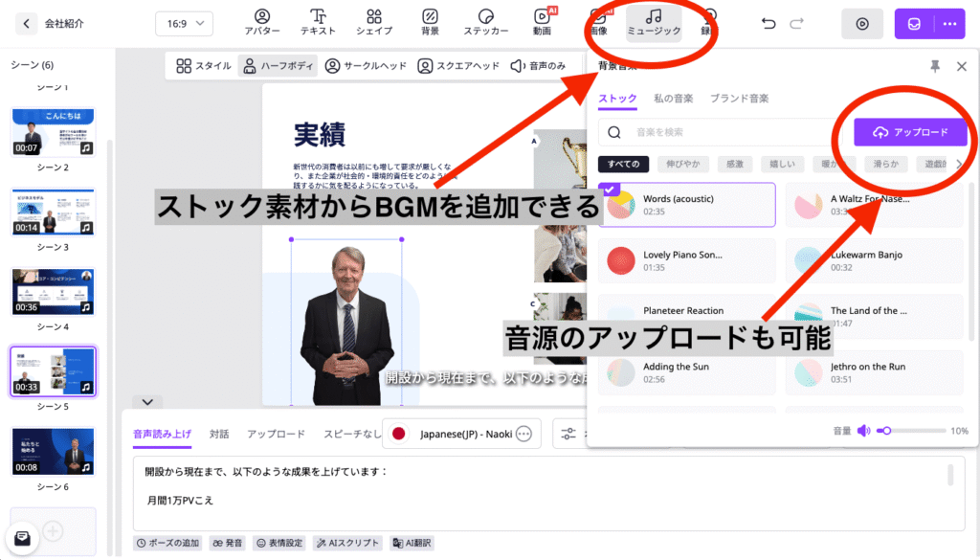The image size is (980, 560).
Task: Switch to the ストック tab
Action: 617,99
